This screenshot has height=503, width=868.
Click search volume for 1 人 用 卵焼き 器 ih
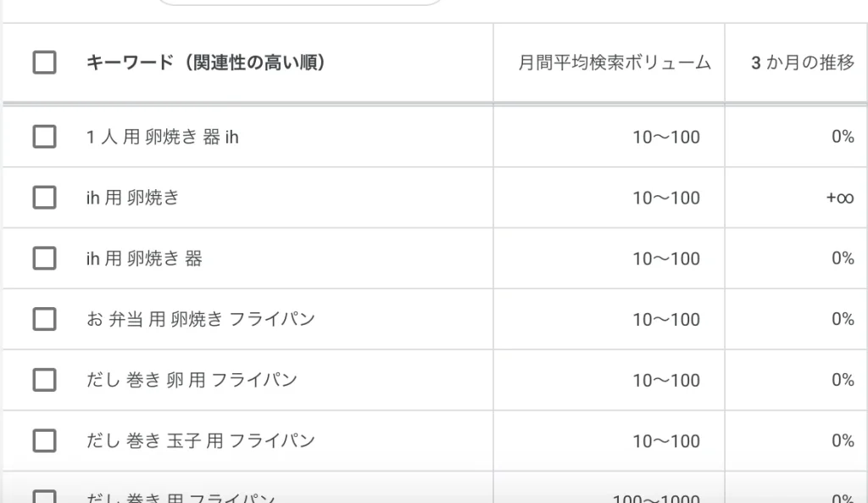[666, 137]
